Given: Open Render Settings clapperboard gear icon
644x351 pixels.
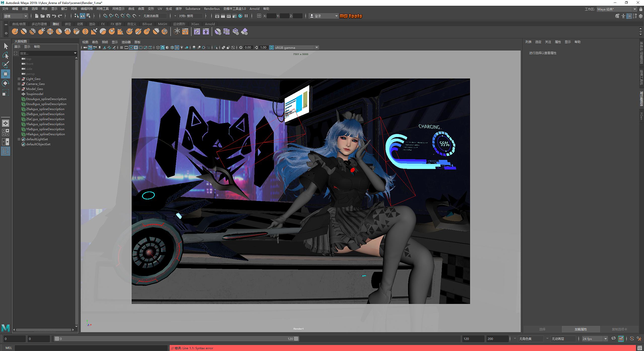Looking at the screenshot, I should [235, 16].
